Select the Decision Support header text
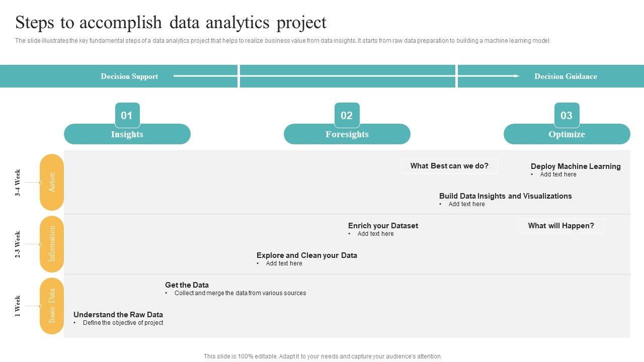The image size is (644, 362). coord(129,76)
